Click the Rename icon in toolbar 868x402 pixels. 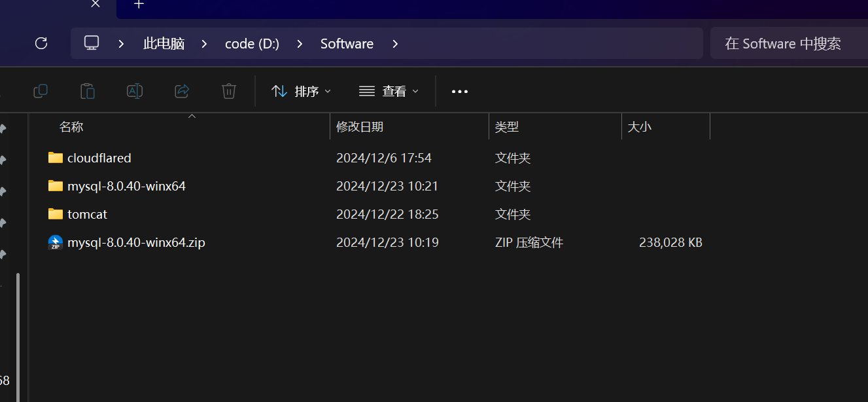coord(135,91)
